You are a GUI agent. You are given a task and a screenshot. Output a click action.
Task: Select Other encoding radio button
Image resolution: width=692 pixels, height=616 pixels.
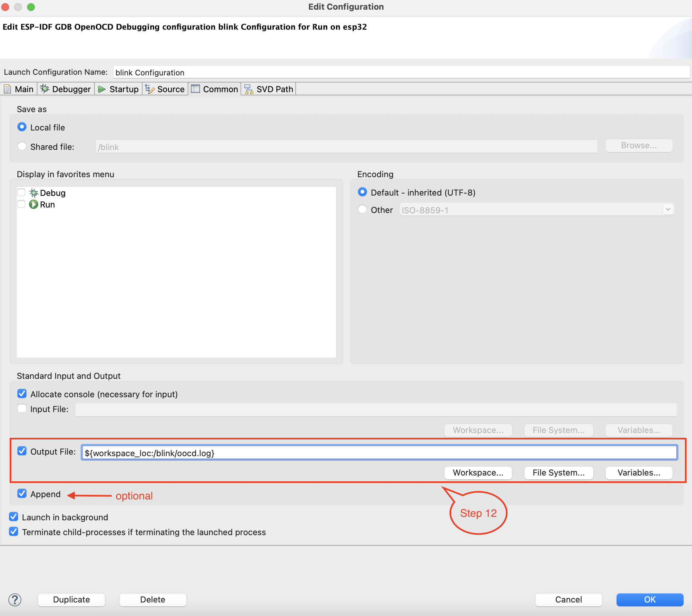click(362, 210)
